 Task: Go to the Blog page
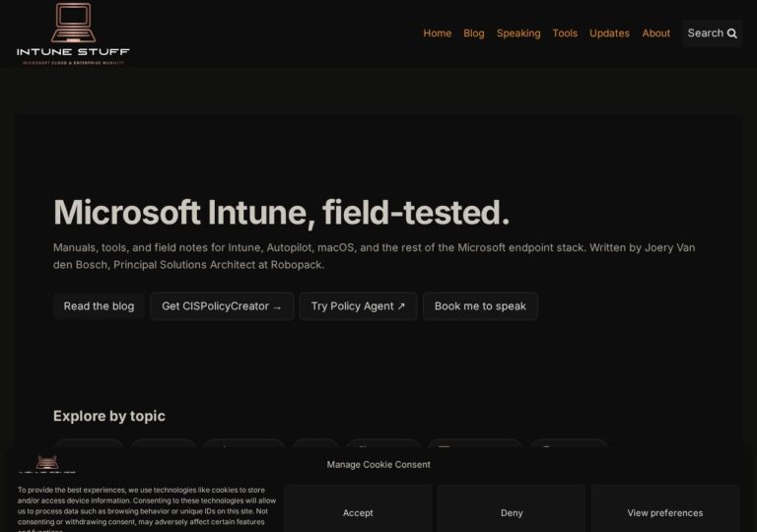pyautogui.click(x=473, y=33)
